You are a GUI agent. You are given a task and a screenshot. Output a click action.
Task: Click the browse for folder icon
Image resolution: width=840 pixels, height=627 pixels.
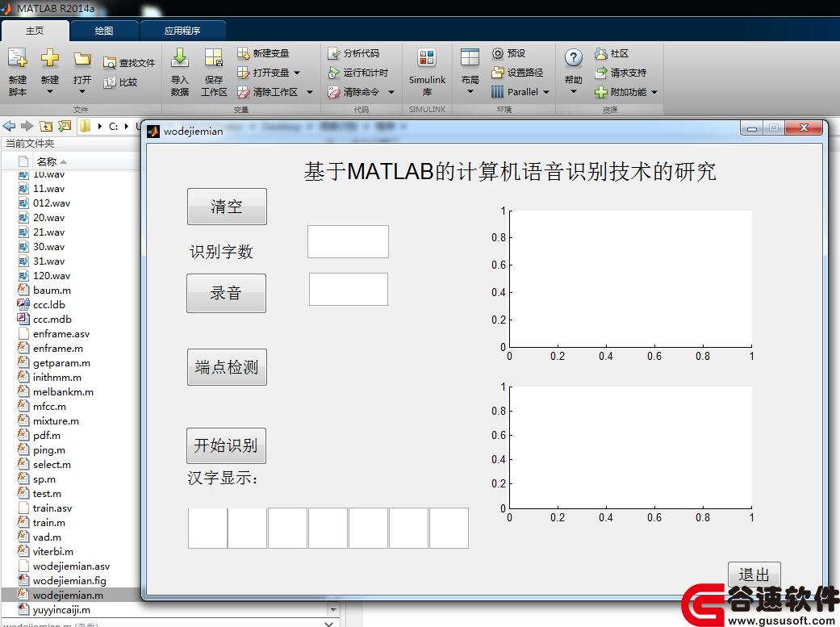click(x=65, y=126)
